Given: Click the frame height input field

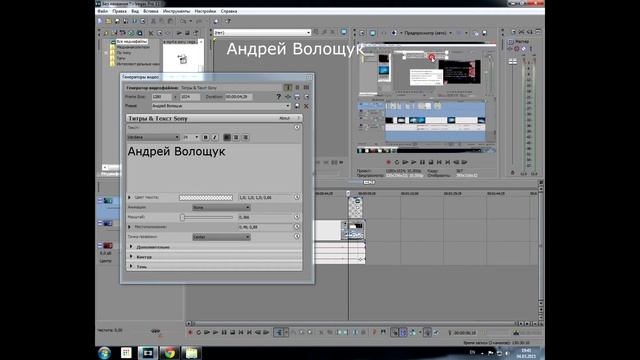Looking at the screenshot, I should [x=190, y=97].
